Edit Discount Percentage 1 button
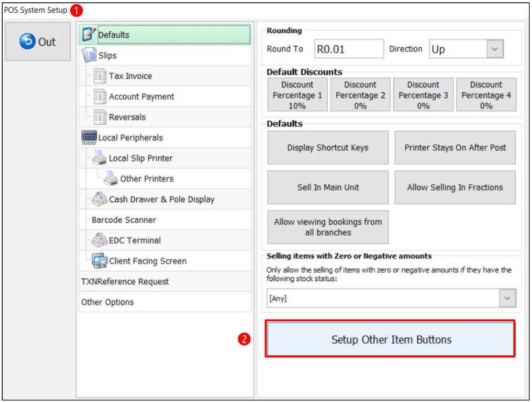 [298, 95]
